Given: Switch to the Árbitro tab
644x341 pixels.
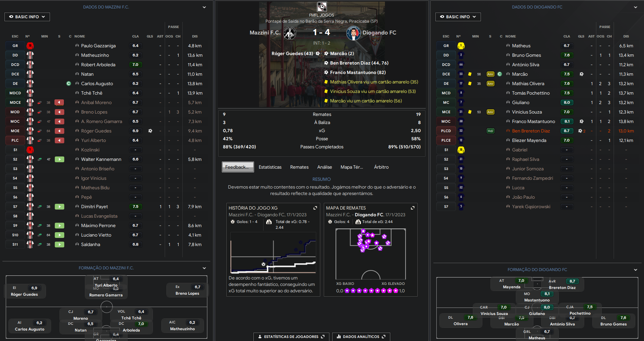Looking at the screenshot, I should [x=381, y=167].
